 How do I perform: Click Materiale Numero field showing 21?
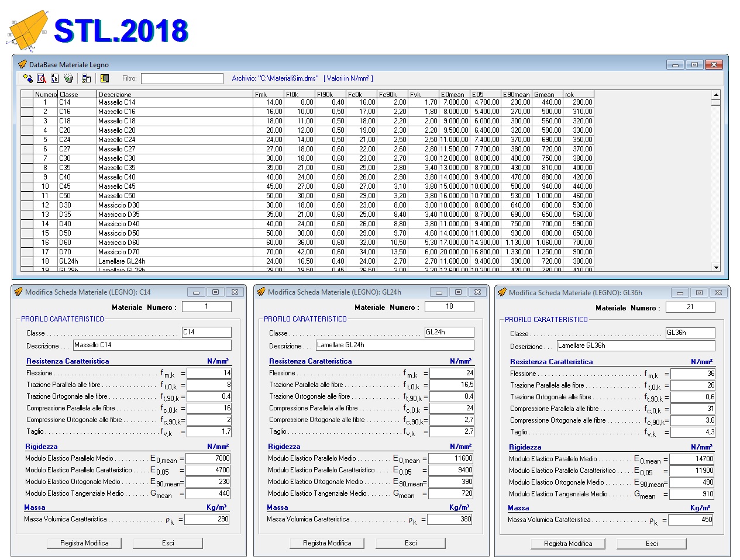(690, 307)
